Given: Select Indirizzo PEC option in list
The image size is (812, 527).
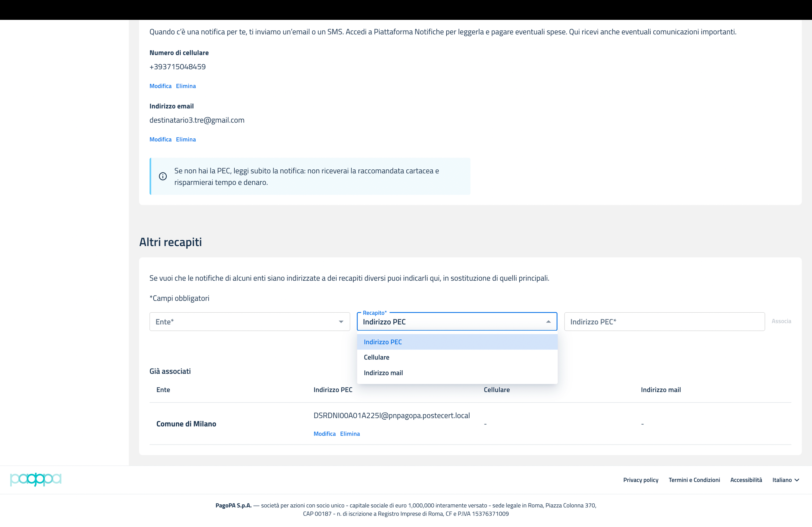Looking at the screenshot, I should pos(383,342).
